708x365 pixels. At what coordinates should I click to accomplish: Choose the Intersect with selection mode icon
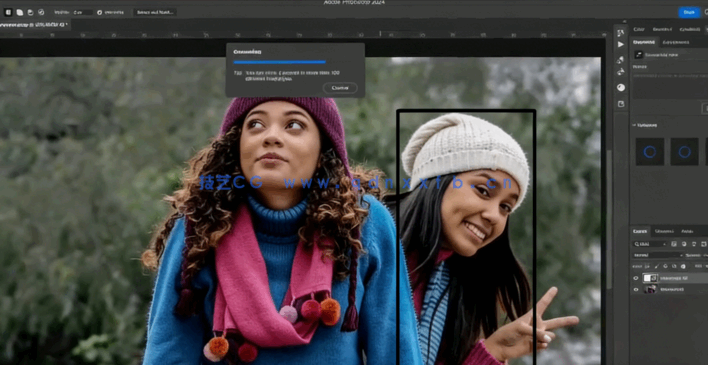(41, 12)
